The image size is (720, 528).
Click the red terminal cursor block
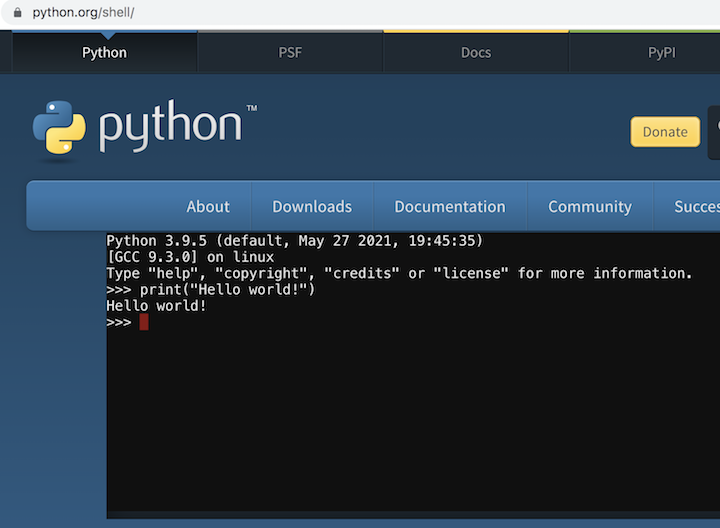(144, 322)
